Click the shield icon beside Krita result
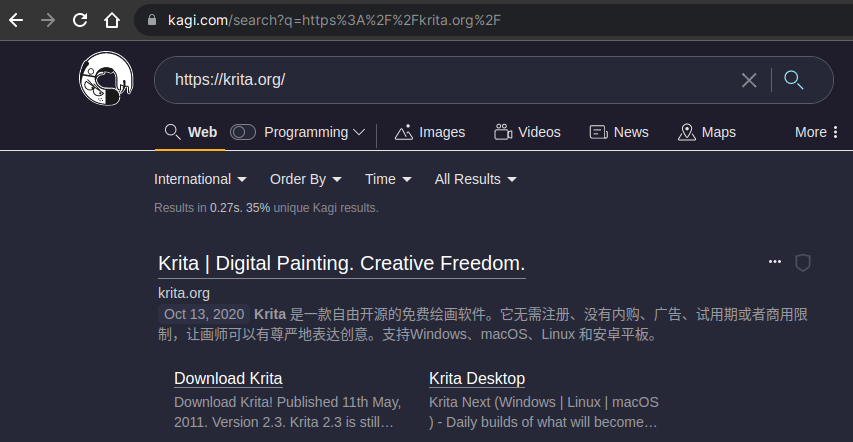Viewport: 853px width, 442px height. pos(802,262)
